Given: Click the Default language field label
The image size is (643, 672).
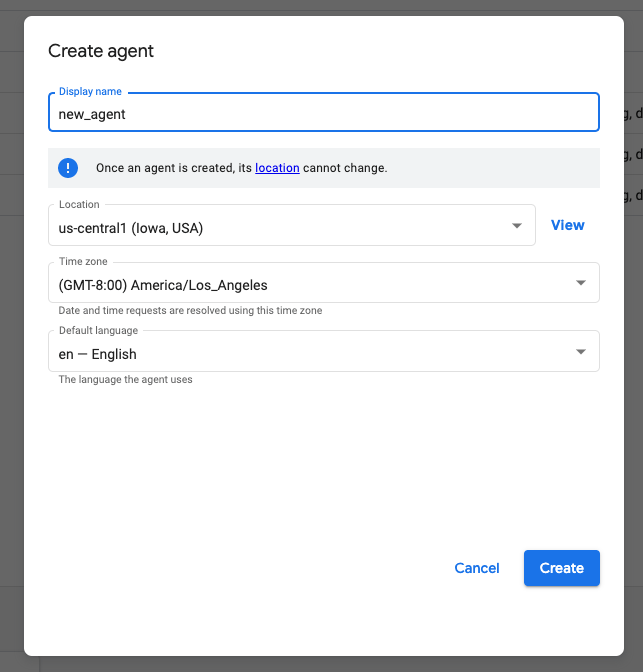Looking at the screenshot, I should point(99,330).
